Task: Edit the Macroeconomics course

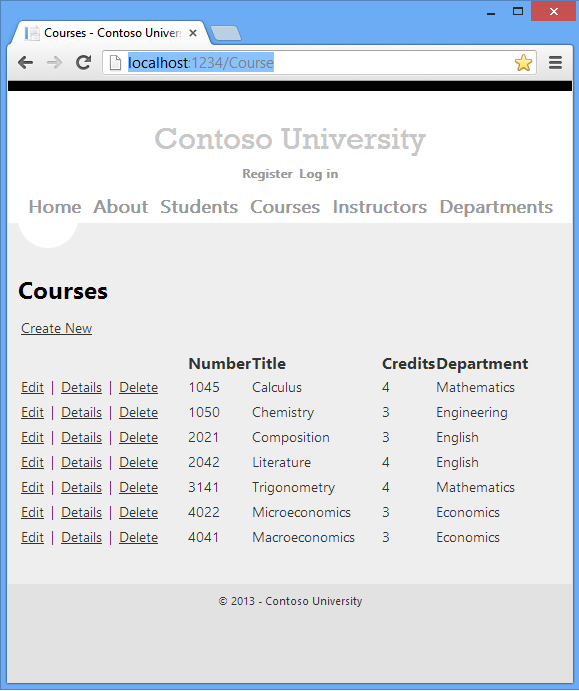Action: 33,538
